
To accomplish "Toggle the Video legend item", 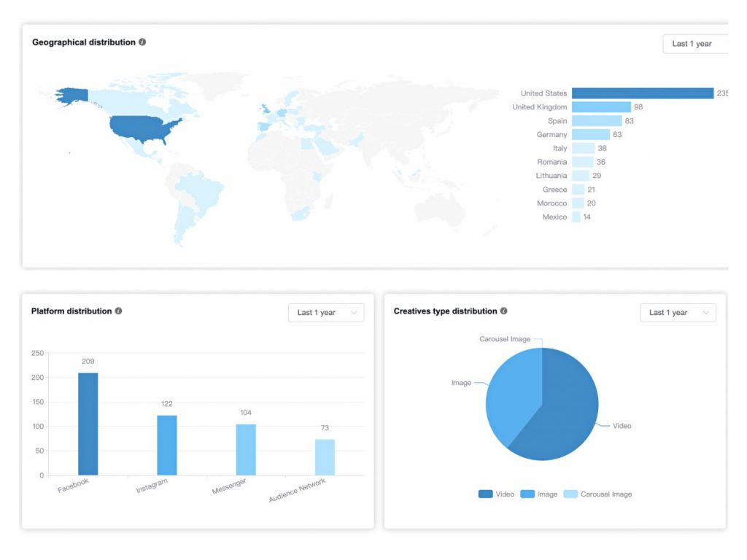I will tap(496, 494).
